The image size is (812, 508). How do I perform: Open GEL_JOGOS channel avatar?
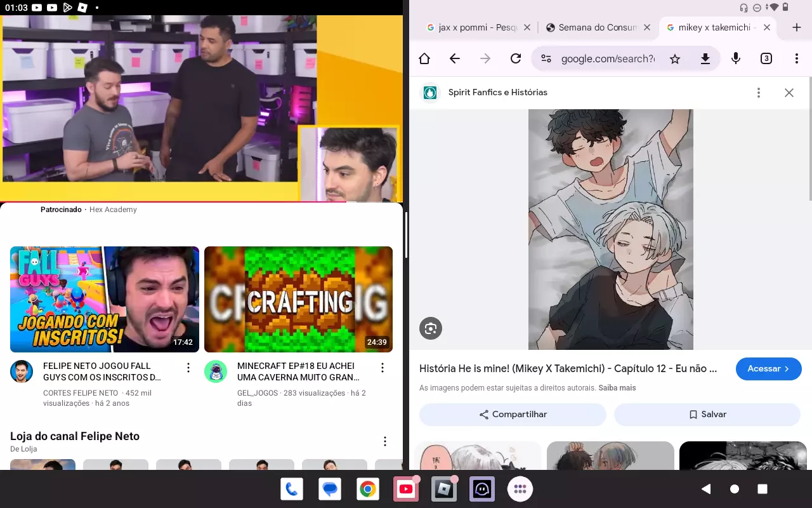pyautogui.click(x=216, y=371)
